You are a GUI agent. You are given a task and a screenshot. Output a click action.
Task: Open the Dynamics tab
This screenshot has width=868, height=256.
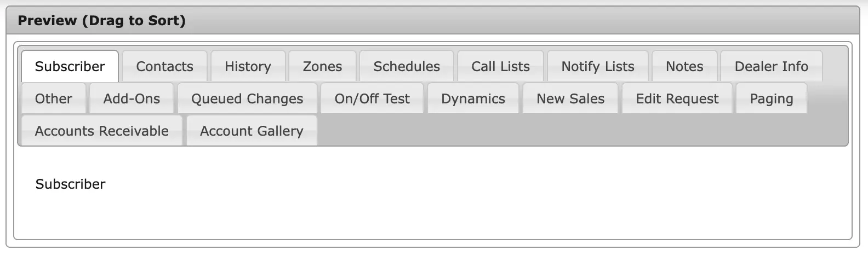tap(473, 98)
